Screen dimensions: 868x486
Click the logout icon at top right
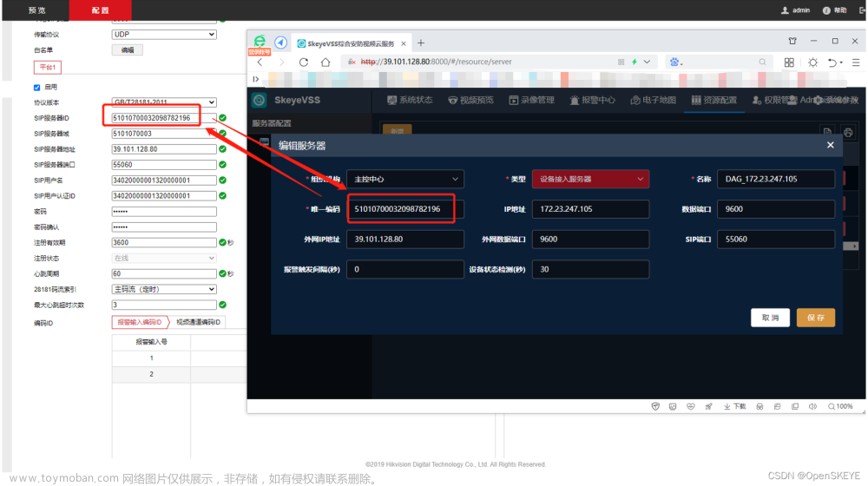[x=863, y=10]
